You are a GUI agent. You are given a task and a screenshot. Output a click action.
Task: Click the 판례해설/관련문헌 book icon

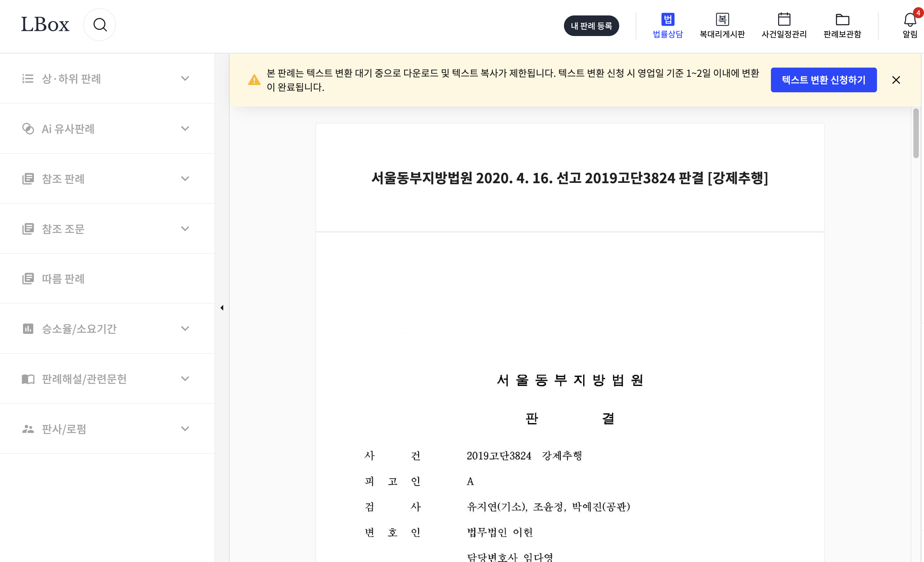(28, 379)
